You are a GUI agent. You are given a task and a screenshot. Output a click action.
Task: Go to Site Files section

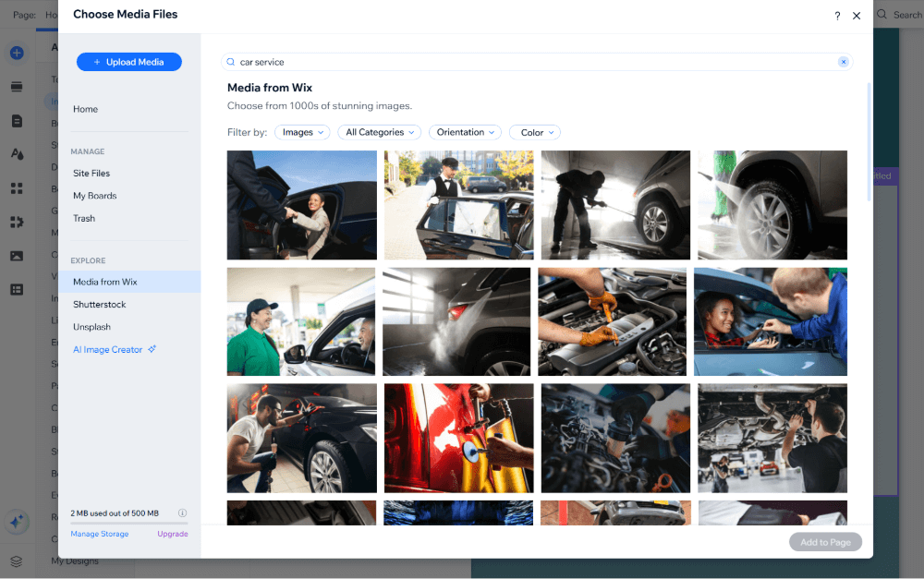(x=91, y=173)
